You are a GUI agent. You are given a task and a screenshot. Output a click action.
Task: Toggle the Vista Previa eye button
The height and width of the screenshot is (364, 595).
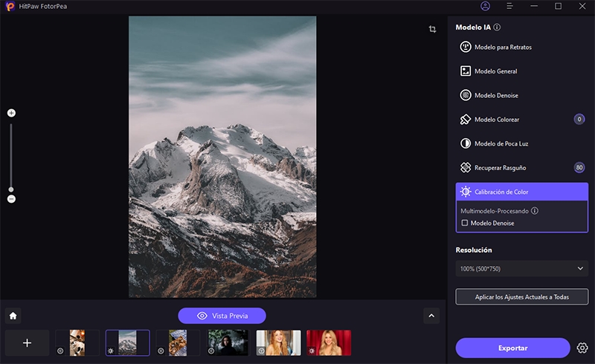pos(222,316)
